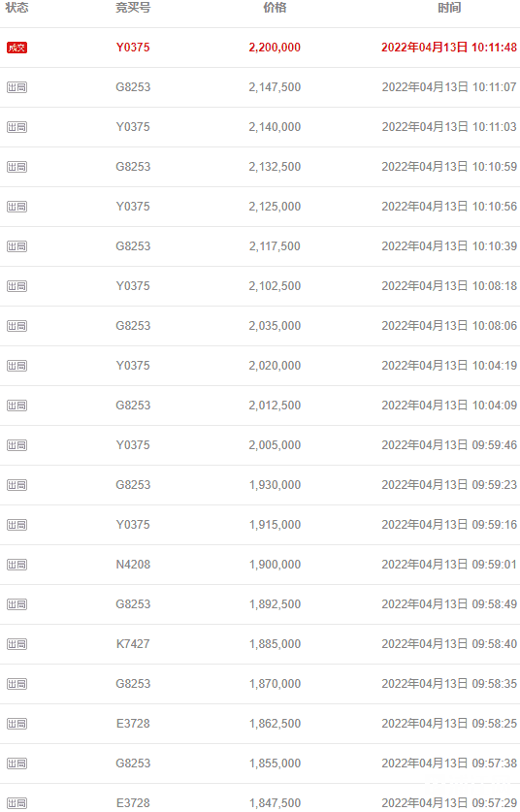Click the 出局 badge for bidder K7427
The image size is (520, 812).
point(16,644)
